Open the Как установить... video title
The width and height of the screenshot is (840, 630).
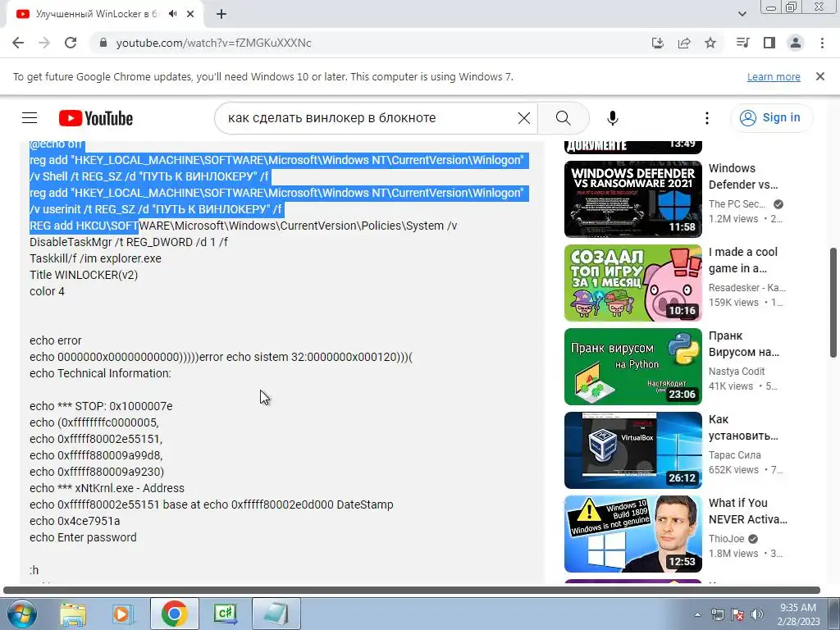(x=743, y=427)
